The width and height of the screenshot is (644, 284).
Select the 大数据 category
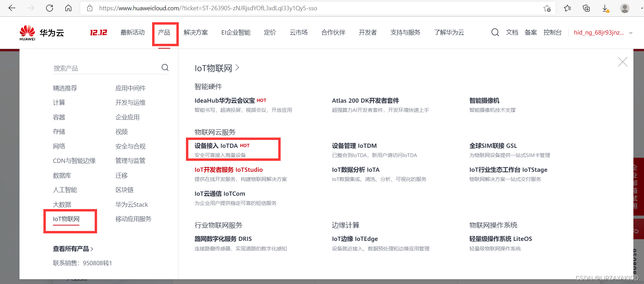pyautogui.click(x=62, y=205)
